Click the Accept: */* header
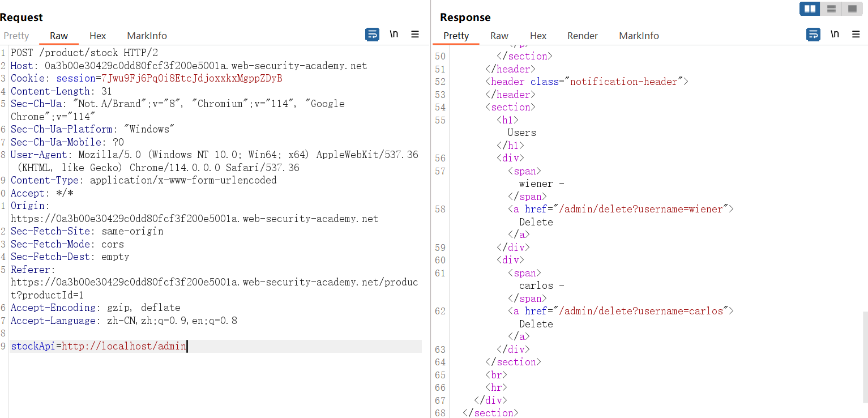This screenshot has height=418, width=868. coord(42,193)
